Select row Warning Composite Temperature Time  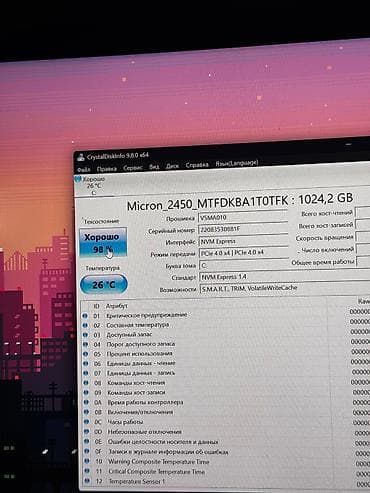pos(227,462)
